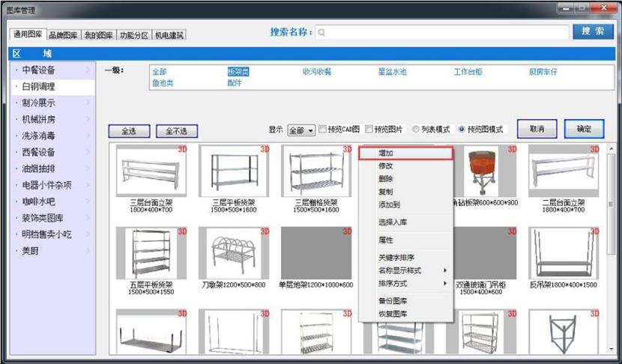Check the 预览CAD图 checkbox
The height and width of the screenshot is (364, 622).
pyautogui.click(x=323, y=129)
